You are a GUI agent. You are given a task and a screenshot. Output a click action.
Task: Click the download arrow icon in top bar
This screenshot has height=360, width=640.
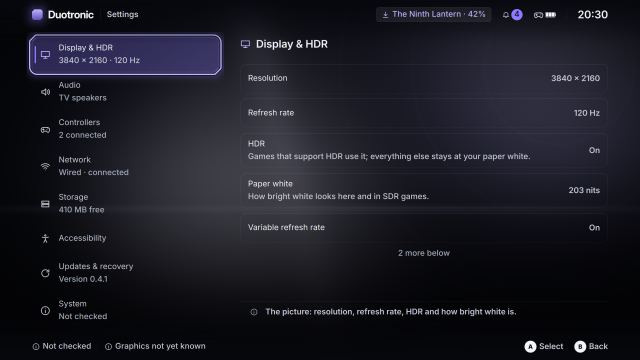385,15
